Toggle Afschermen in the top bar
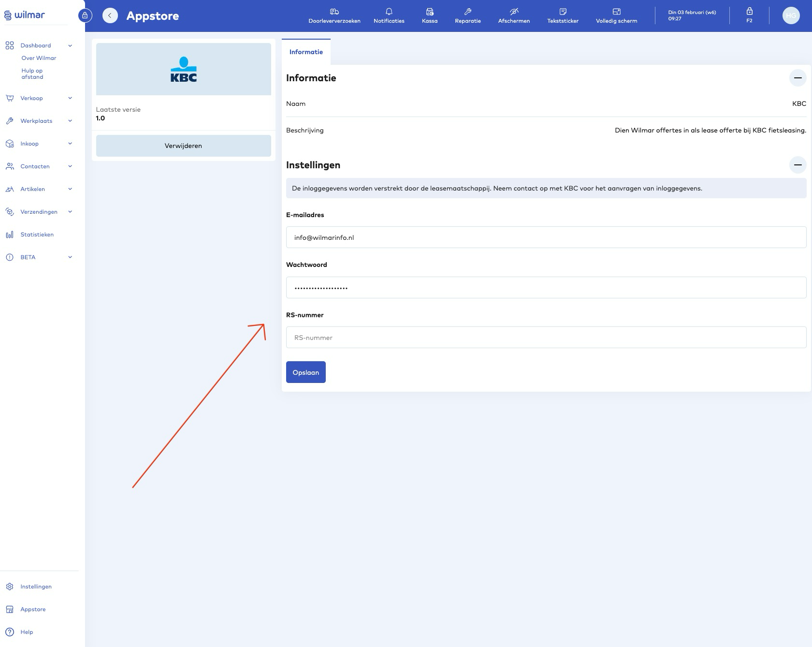The height and width of the screenshot is (647, 812). click(x=514, y=15)
